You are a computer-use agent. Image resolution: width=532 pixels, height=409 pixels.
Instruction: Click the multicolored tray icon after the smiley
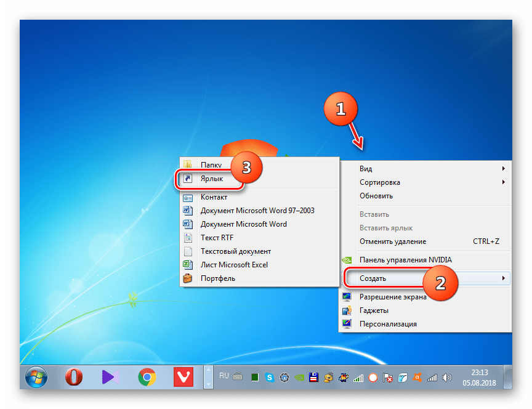coord(344,377)
